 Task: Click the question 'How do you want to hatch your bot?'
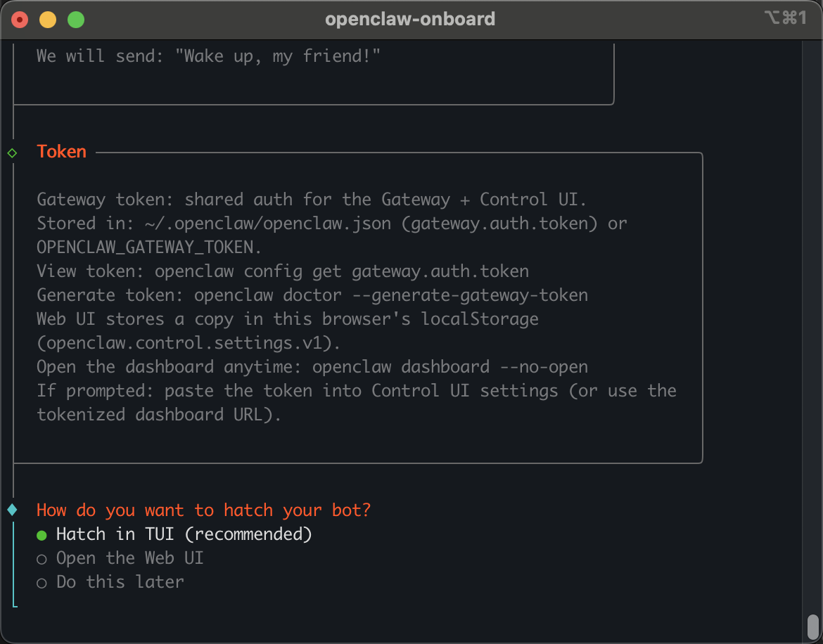[203, 510]
